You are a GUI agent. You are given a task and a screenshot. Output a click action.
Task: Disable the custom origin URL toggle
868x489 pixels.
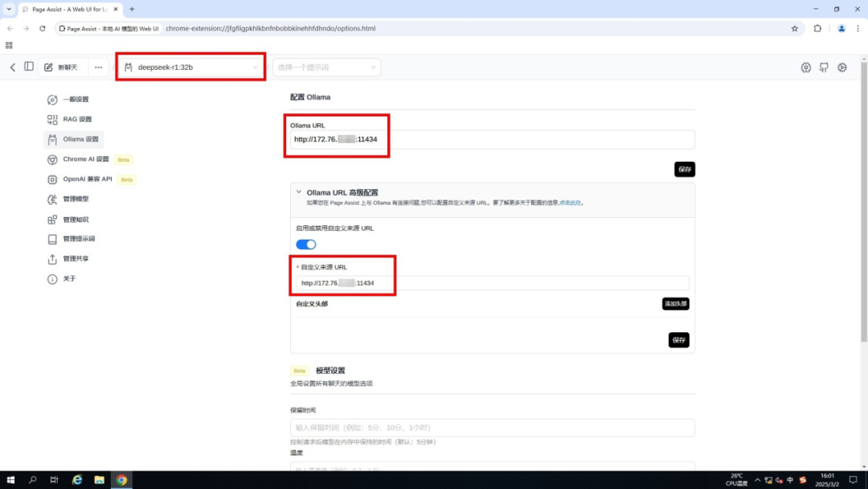(306, 244)
